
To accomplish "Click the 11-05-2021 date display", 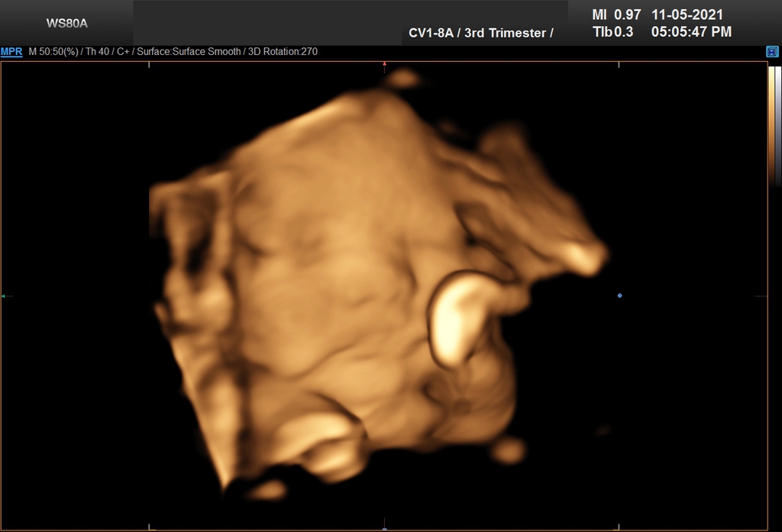I will [687, 15].
